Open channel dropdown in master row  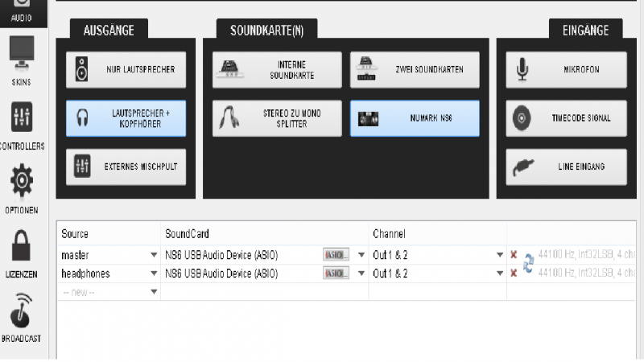(500, 255)
